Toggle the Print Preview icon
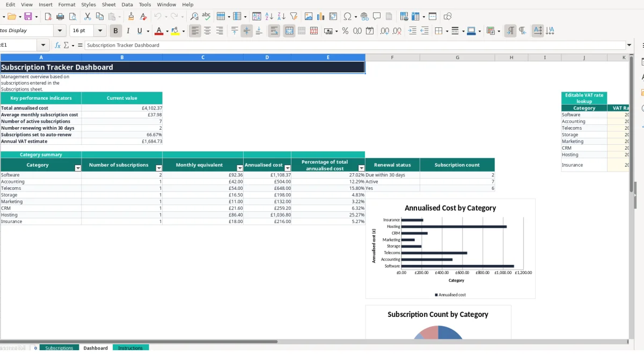Viewport: 644px width, 362px height. tap(73, 17)
